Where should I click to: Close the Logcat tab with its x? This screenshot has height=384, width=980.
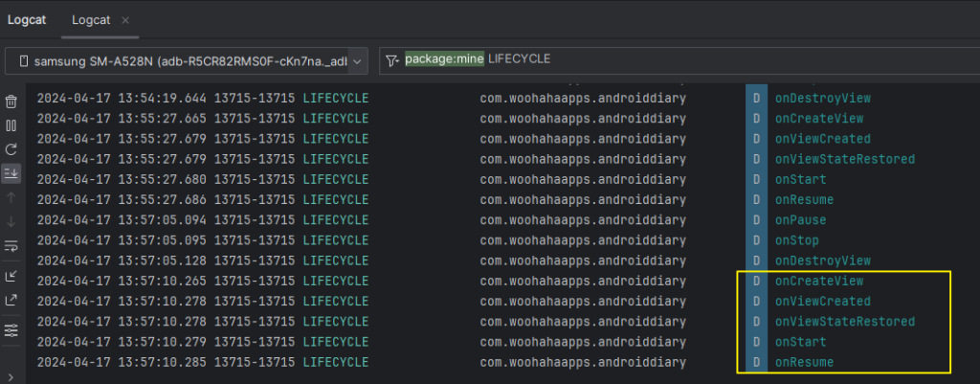click(125, 20)
